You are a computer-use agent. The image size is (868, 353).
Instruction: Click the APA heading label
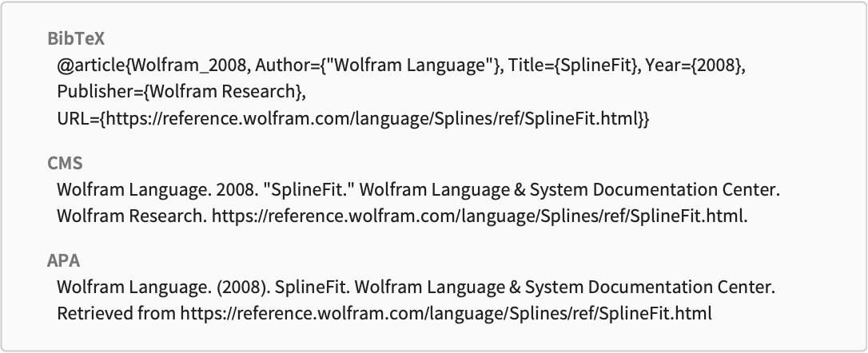click(64, 260)
